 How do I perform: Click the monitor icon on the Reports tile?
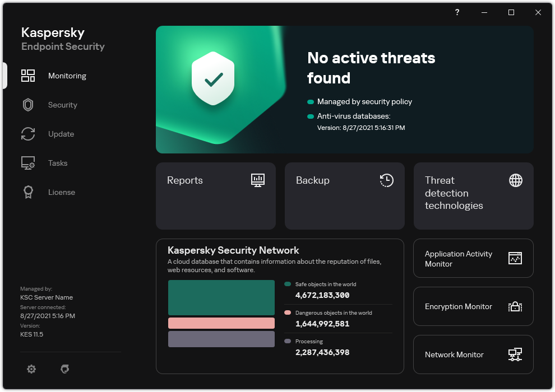(258, 180)
